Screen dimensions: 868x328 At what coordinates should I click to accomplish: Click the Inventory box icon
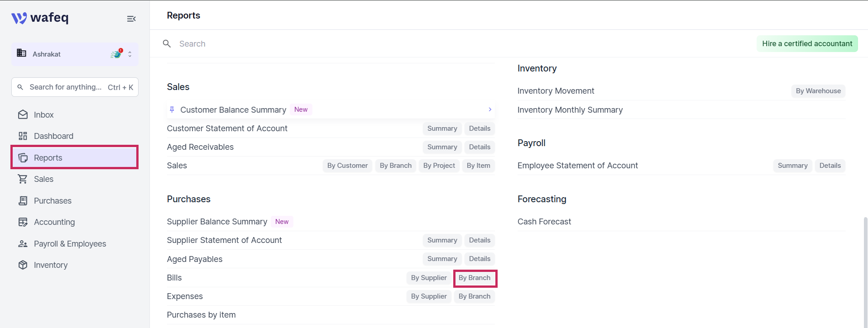(23, 265)
